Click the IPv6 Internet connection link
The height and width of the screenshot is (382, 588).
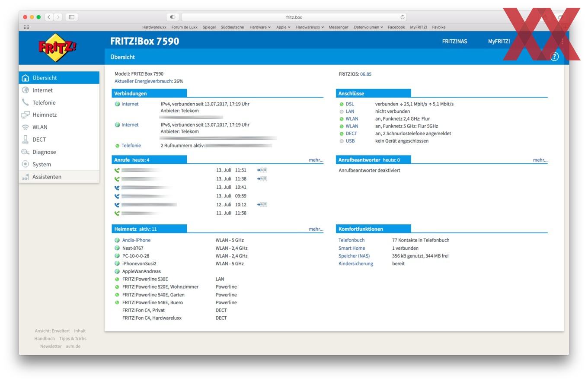click(130, 125)
